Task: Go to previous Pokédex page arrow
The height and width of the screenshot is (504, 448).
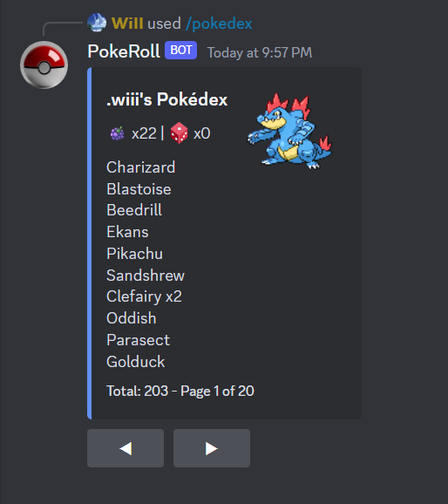Action: point(126,448)
